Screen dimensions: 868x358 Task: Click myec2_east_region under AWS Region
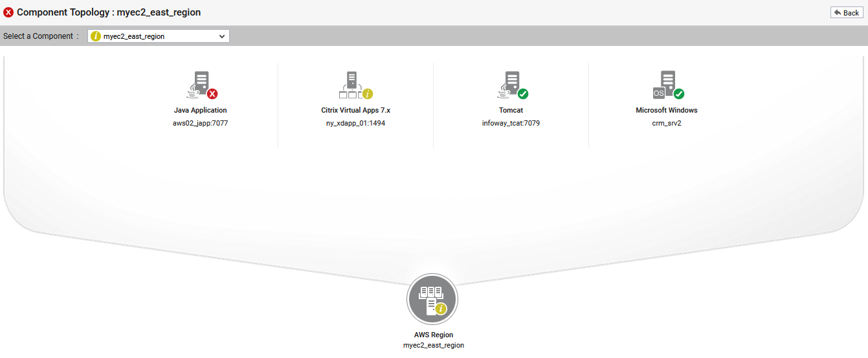coord(434,345)
